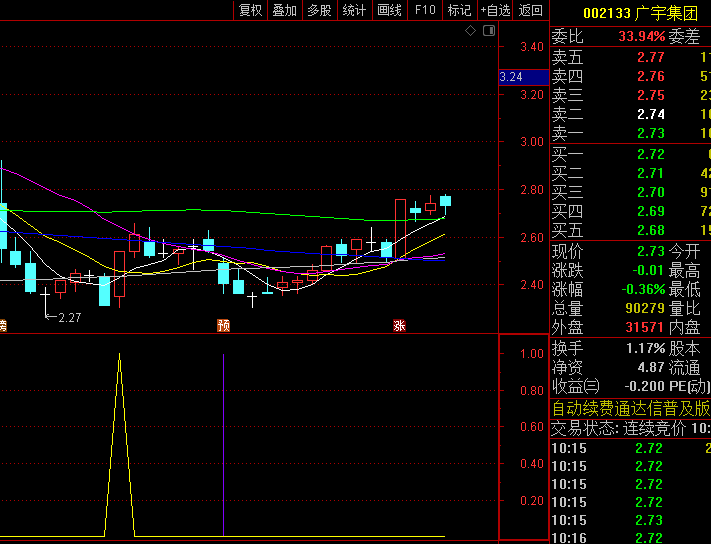Click the 返回 back button

(531, 10)
